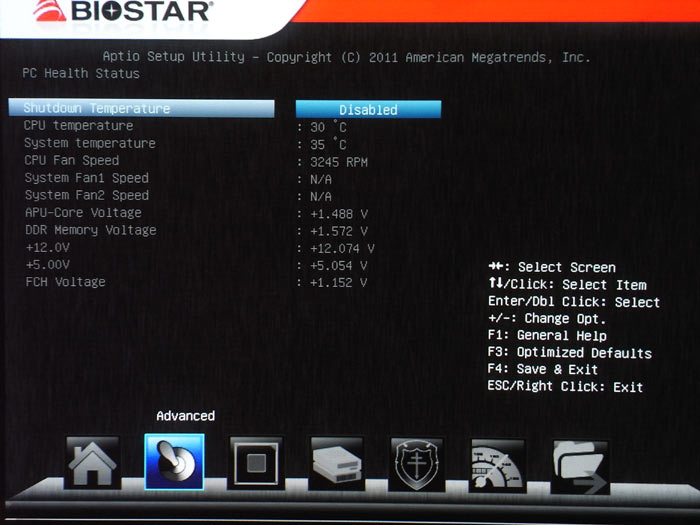Open the performance gauge icon

pos(498,465)
